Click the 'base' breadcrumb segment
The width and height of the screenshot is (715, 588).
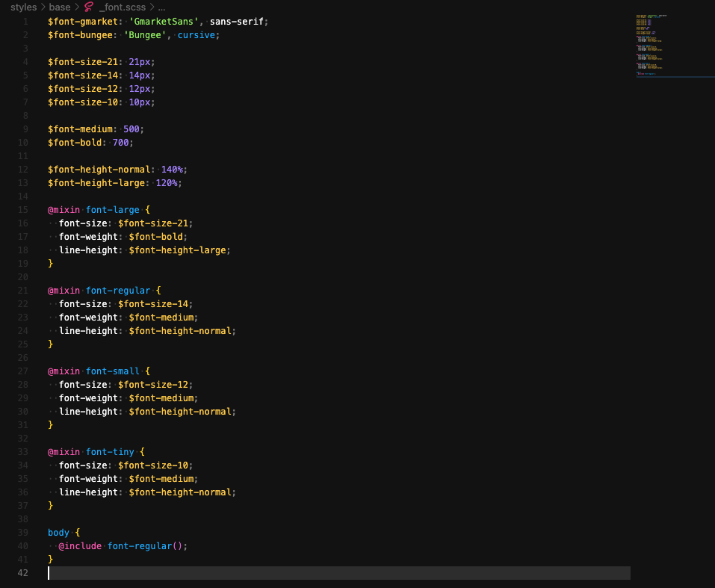coord(59,7)
